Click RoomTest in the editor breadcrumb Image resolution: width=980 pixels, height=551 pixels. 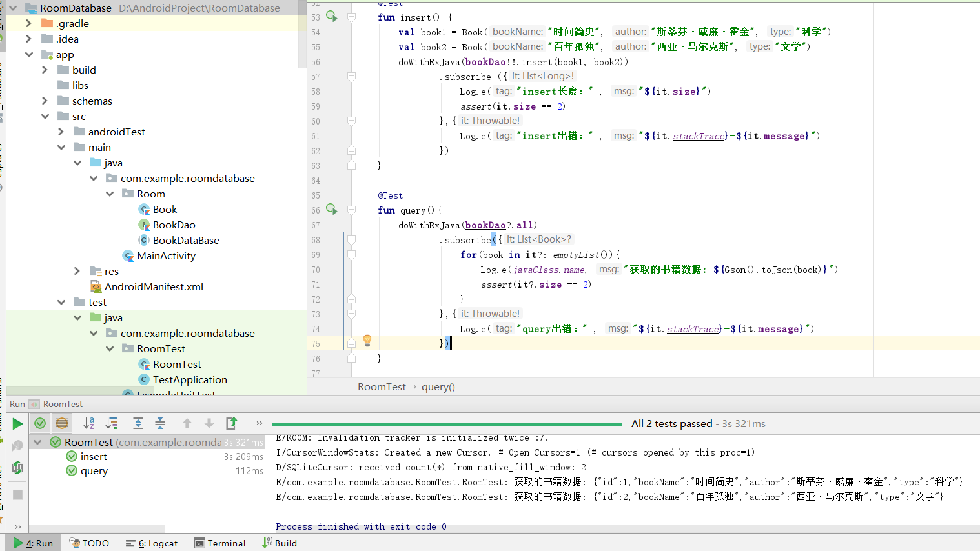[382, 386]
